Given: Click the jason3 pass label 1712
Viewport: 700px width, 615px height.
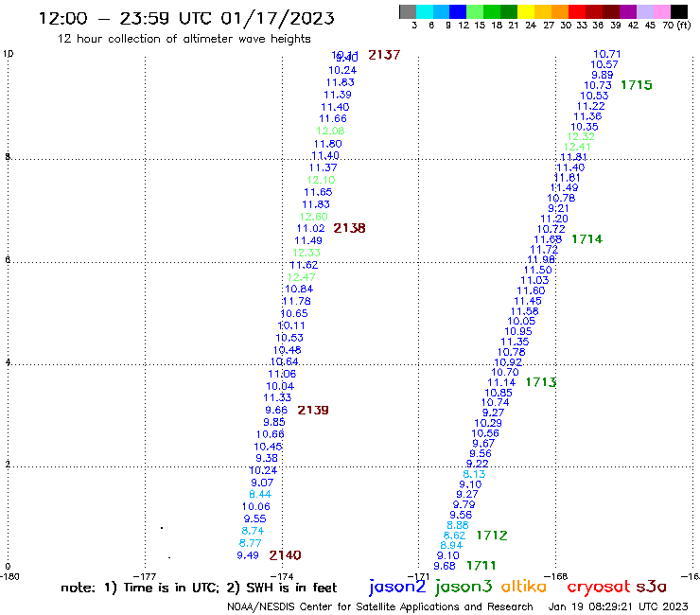Looking at the screenshot, I should [x=492, y=536].
